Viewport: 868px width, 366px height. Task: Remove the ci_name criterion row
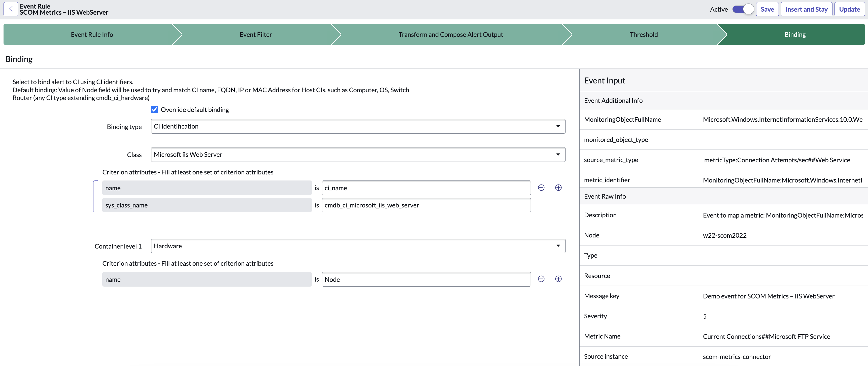coord(541,188)
